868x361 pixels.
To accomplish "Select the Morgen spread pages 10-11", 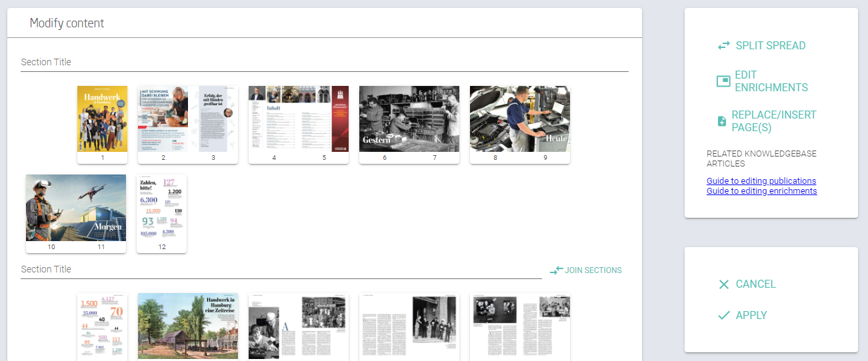I will pos(75,208).
